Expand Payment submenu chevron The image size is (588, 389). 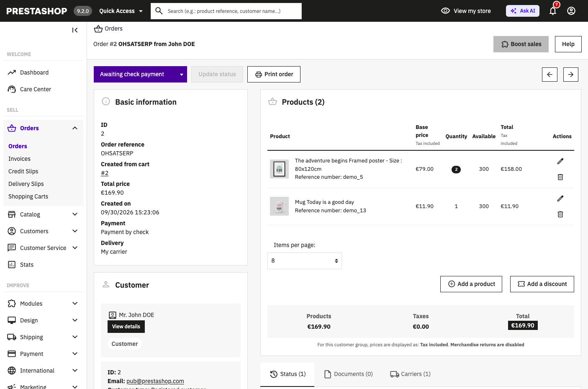[x=75, y=354]
